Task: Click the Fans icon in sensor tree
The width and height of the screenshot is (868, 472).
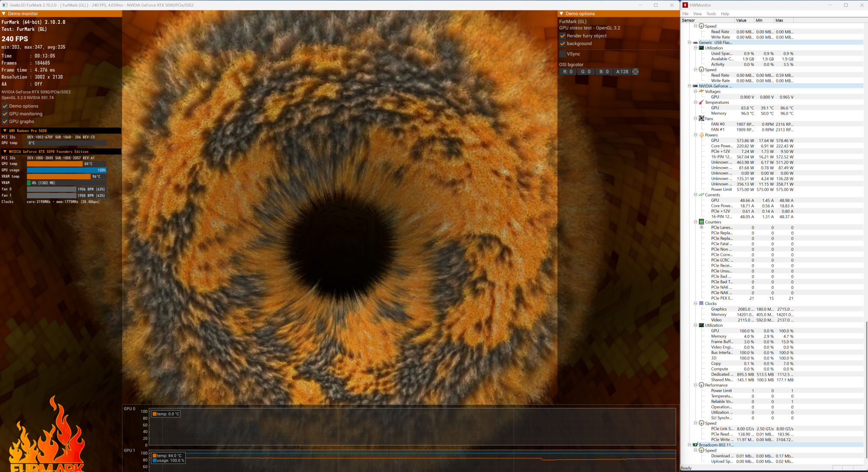Action: click(x=701, y=118)
